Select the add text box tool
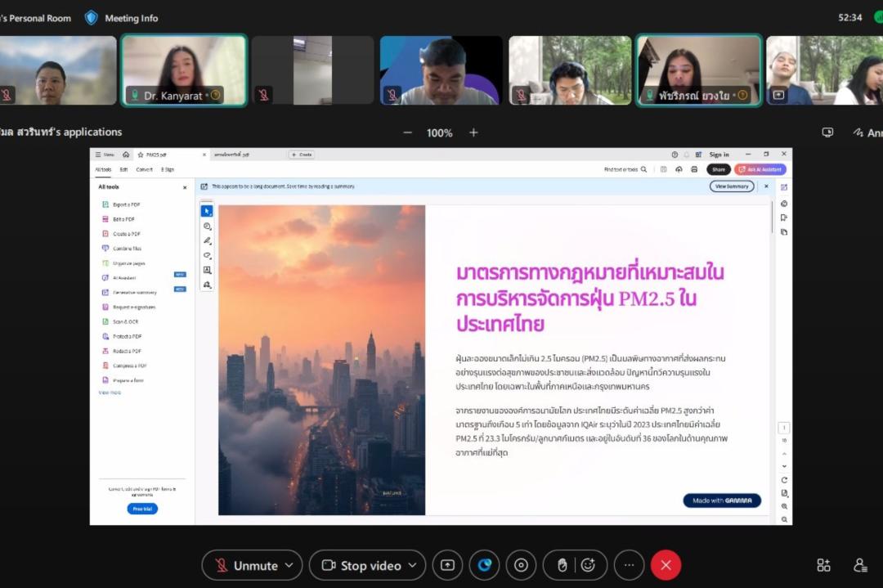 click(207, 270)
